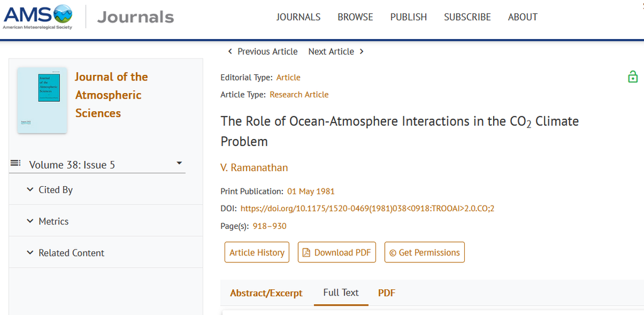Click the AMS logo
This screenshot has height=315, width=644.
coord(38,16)
